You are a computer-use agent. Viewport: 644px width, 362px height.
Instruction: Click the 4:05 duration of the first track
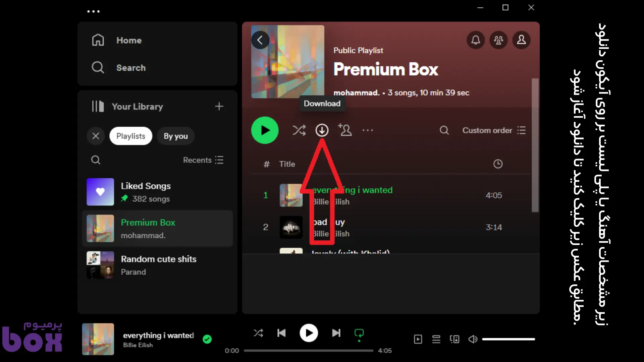pos(494,195)
